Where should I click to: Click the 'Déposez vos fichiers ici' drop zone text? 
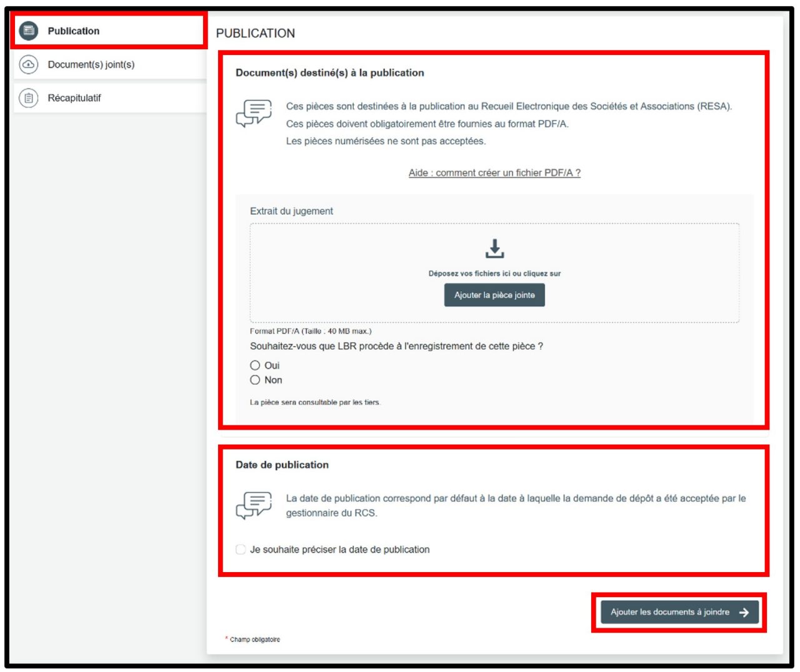click(x=494, y=274)
